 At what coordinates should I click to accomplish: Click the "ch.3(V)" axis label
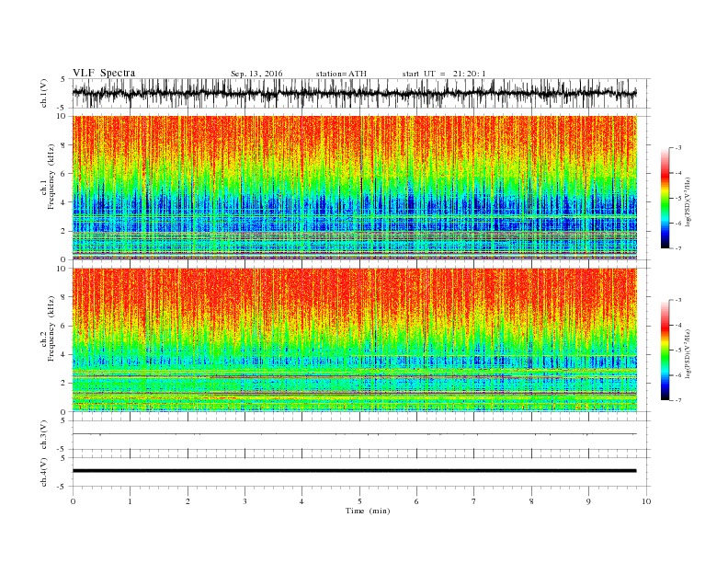(x=44, y=435)
